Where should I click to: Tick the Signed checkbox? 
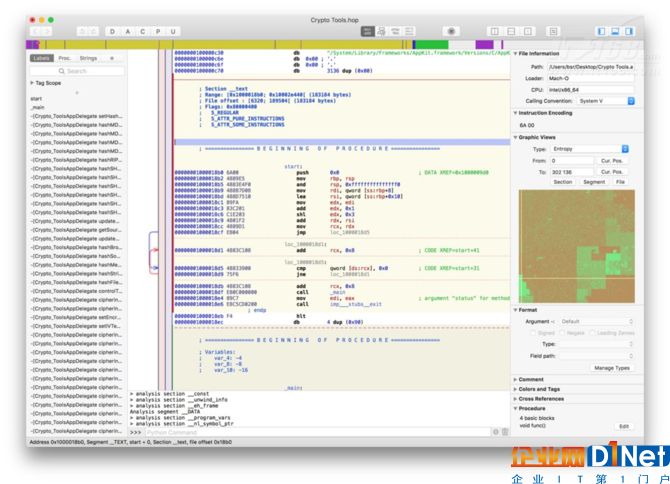pyautogui.click(x=533, y=333)
